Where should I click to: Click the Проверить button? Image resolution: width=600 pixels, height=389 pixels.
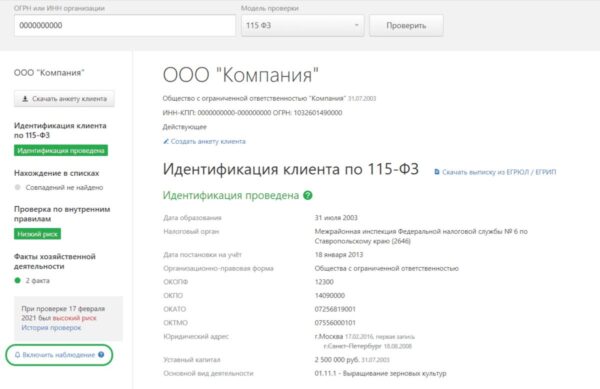tap(406, 26)
